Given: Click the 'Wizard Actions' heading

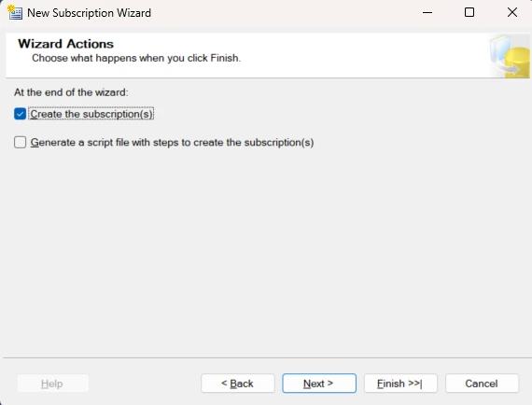Looking at the screenshot, I should pyautogui.click(x=66, y=44).
